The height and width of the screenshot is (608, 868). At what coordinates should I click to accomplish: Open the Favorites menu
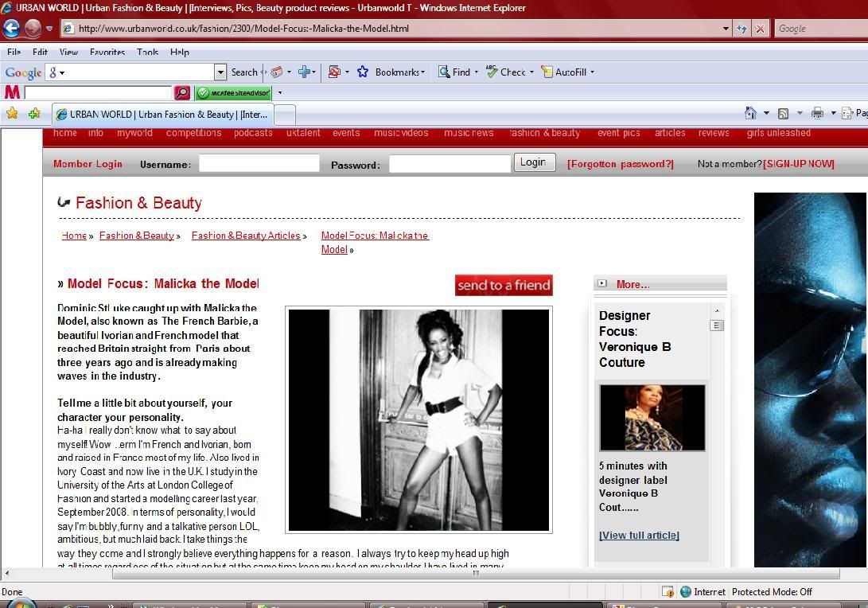(x=107, y=52)
